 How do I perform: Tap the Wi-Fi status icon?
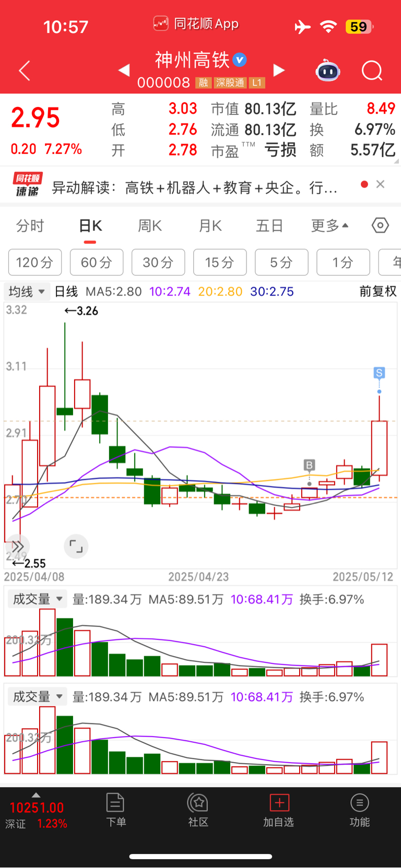click(x=328, y=27)
